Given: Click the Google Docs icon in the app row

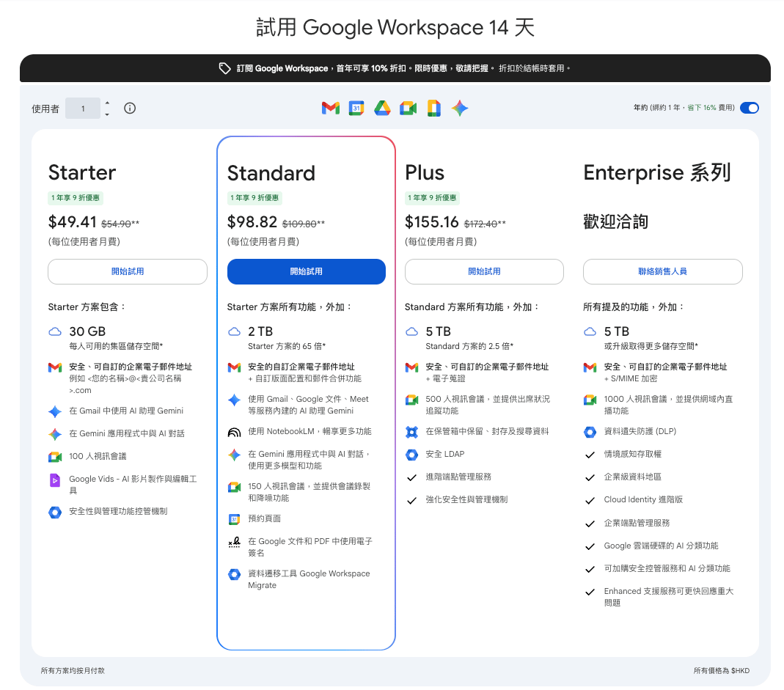Looking at the screenshot, I should coord(434,108).
